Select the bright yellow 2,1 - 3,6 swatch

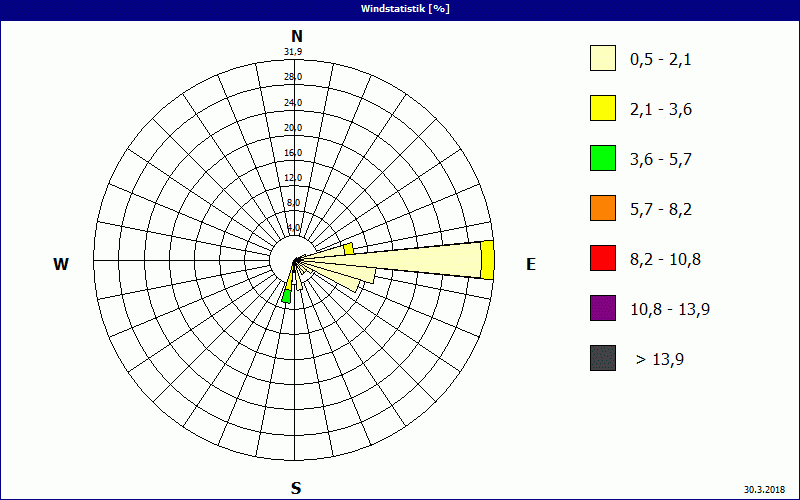pyautogui.click(x=602, y=108)
